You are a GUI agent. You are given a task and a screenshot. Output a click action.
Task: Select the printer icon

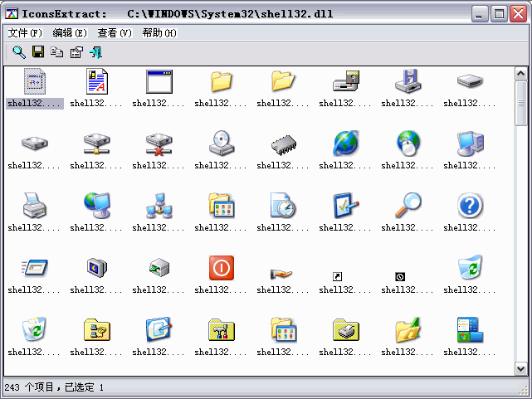tap(34, 206)
